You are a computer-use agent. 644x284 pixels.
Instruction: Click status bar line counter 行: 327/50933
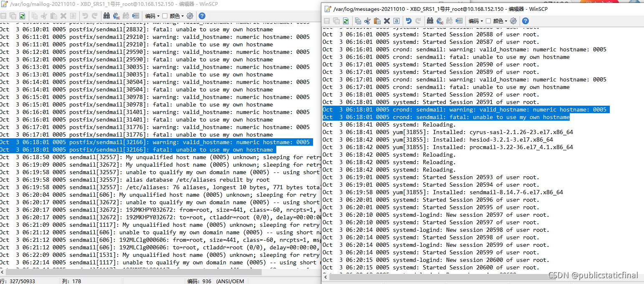[x=18, y=281]
